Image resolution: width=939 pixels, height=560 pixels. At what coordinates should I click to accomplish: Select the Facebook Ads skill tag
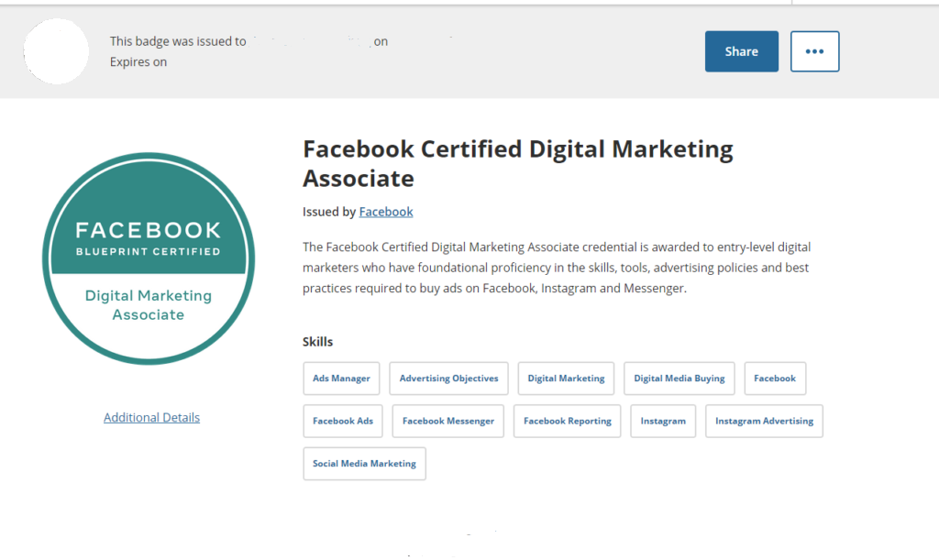click(343, 421)
